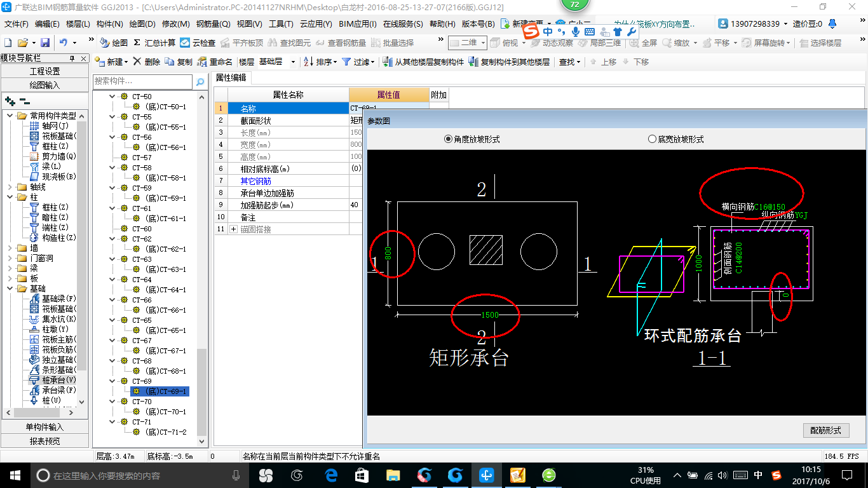Select 梁(L) under 常用构件类型
Screen dimensions: 868x488
pyautogui.click(x=46, y=166)
